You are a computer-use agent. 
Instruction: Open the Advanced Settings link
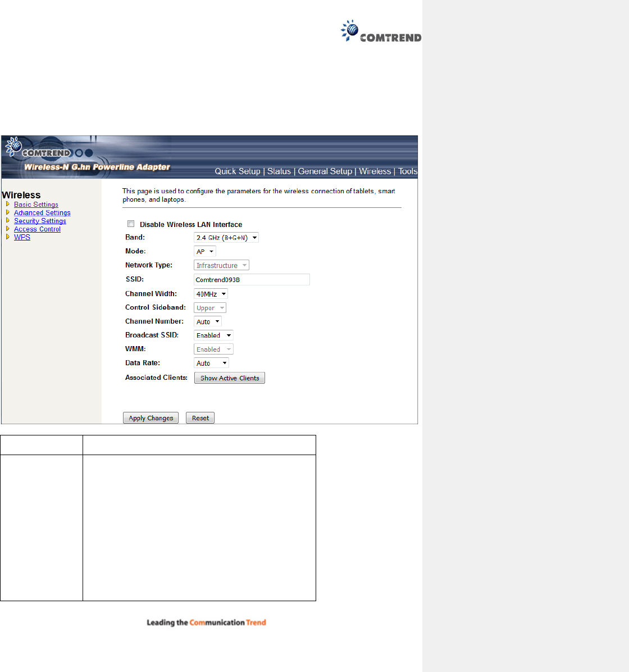(x=42, y=212)
